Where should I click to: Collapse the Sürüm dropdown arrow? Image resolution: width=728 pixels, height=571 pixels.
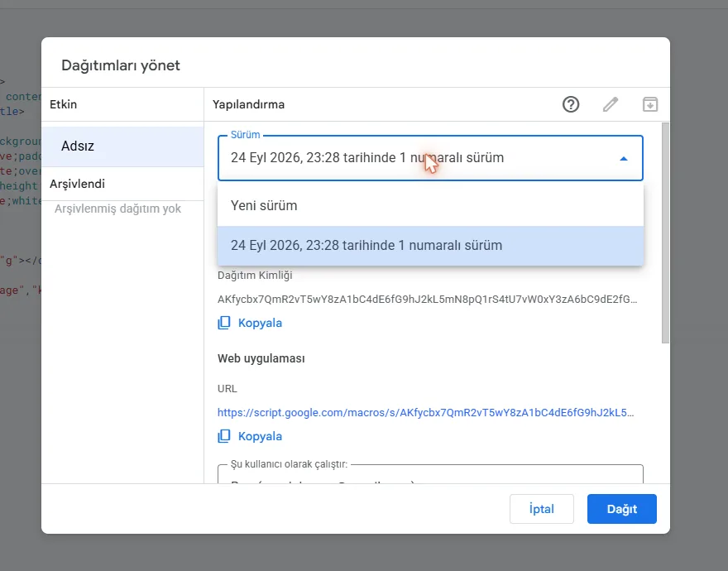624,158
